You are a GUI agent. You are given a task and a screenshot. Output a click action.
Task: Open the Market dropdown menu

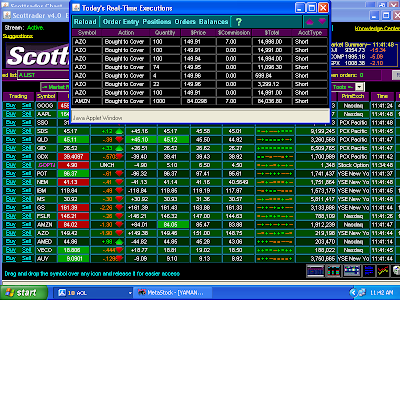point(55,87)
